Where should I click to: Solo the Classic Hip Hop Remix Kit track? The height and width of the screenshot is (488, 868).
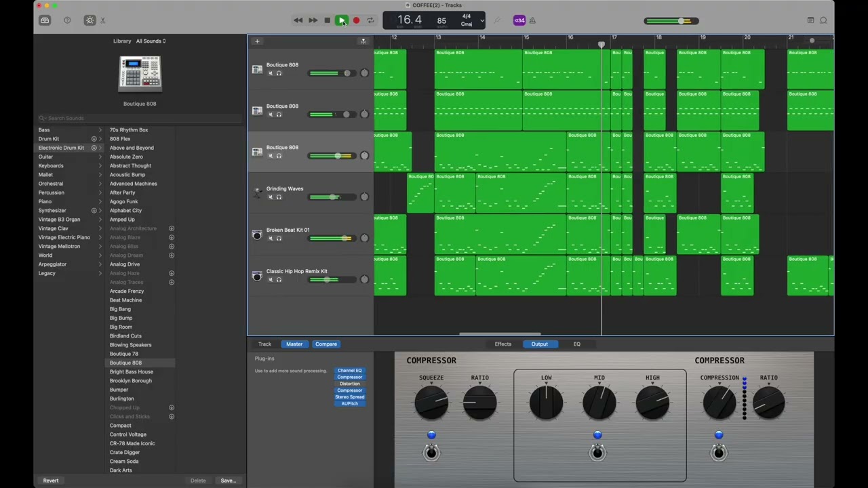pyautogui.click(x=279, y=280)
